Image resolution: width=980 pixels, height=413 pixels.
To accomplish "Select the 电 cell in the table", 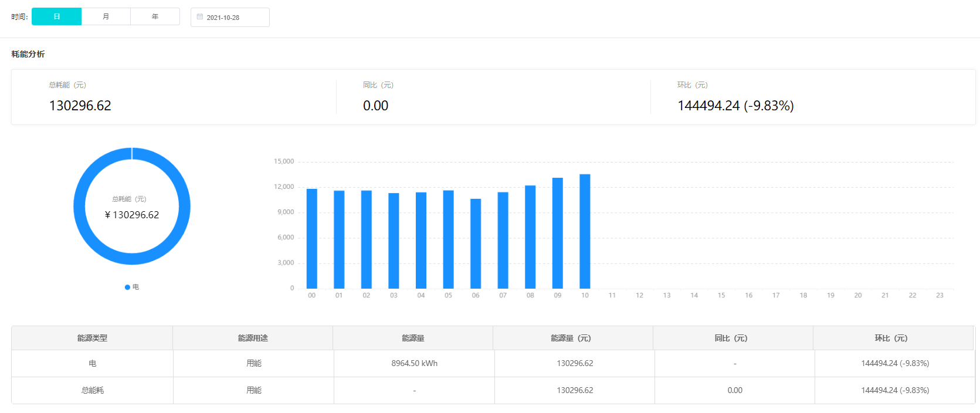I will 93,364.
